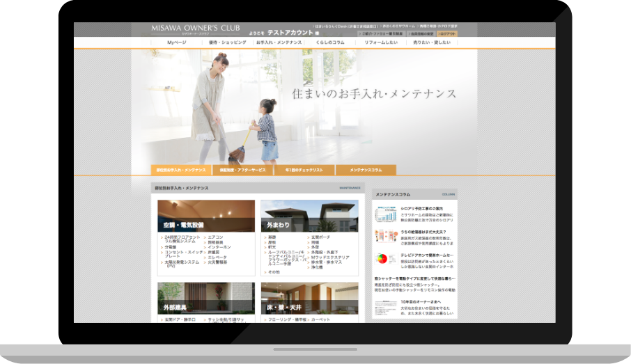This screenshot has height=364, width=631.
Task: Open the orange メンテナンスコラム tab
Action: [366, 170]
